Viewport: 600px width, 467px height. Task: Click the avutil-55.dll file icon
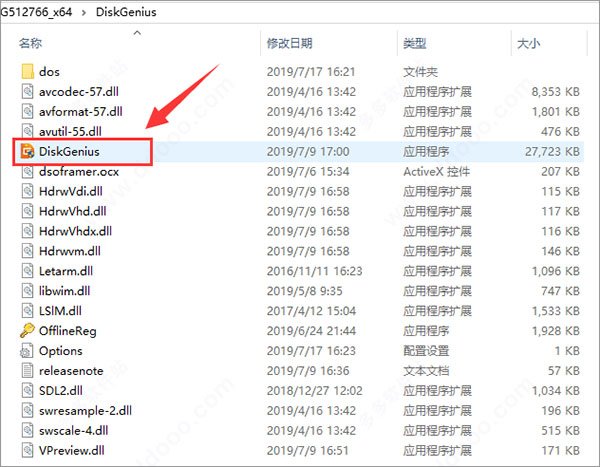[x=28, y=131]
